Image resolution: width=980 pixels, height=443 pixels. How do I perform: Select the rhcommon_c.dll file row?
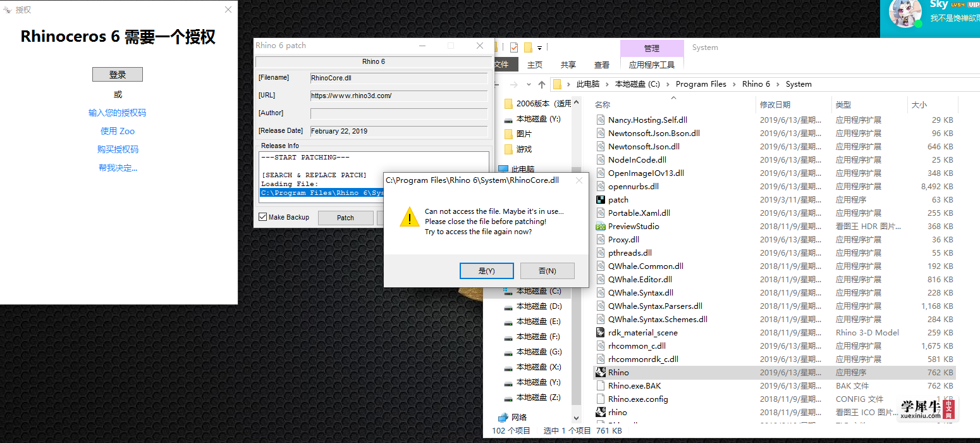(775, 346)
